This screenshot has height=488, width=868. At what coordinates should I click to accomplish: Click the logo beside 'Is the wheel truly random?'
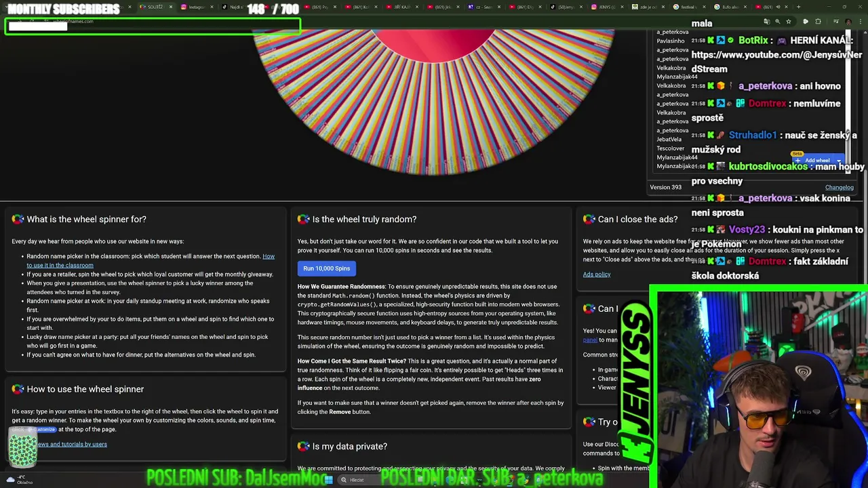click(x=303, y=220)
